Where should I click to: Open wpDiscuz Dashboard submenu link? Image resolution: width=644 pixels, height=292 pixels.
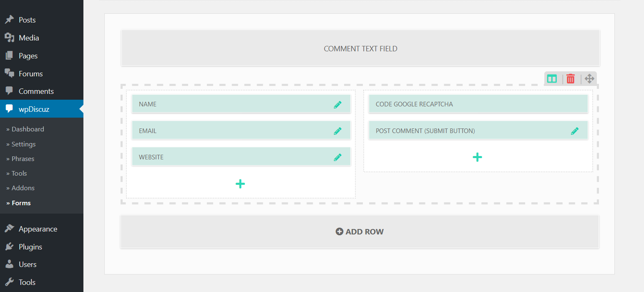pyautogui.click(x=28, y=129)
